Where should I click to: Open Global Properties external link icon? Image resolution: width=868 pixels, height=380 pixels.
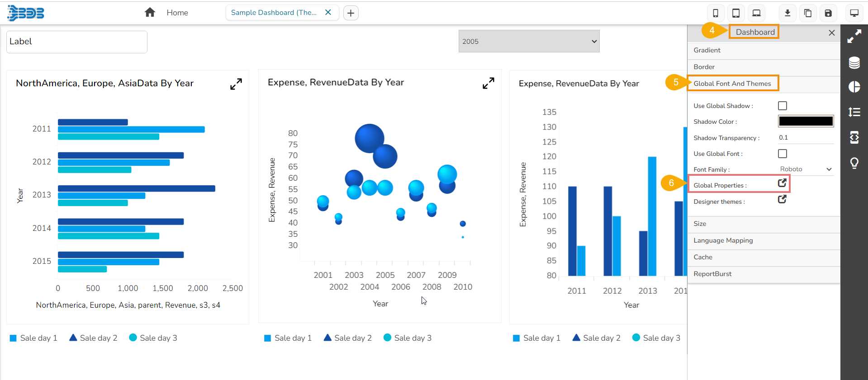pos(782,183)
